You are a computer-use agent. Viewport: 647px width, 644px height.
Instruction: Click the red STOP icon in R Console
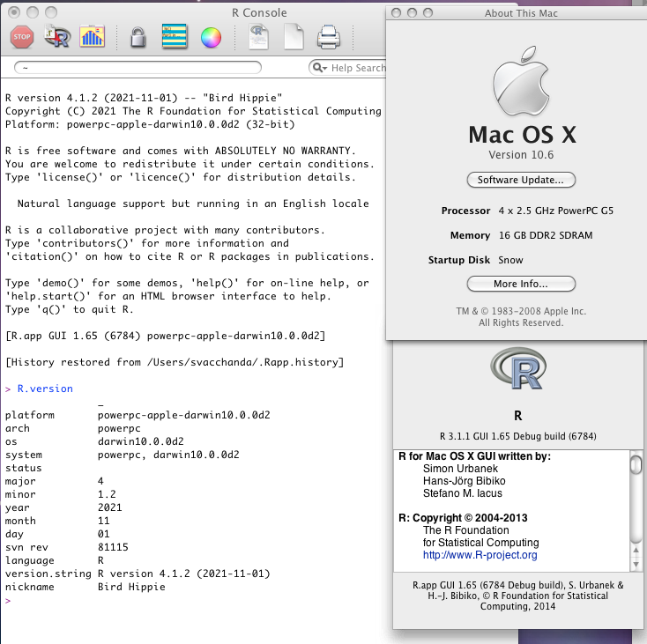22,37
